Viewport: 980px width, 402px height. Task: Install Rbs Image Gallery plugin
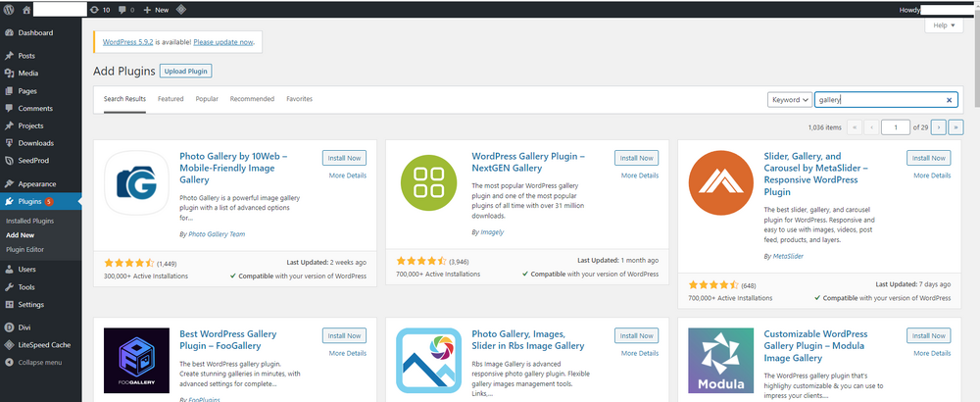tap(636, 335)
